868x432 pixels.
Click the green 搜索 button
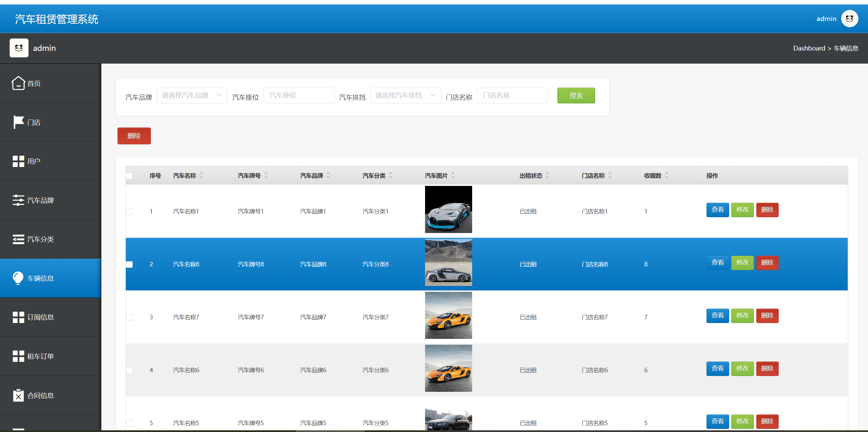[576, 96]
